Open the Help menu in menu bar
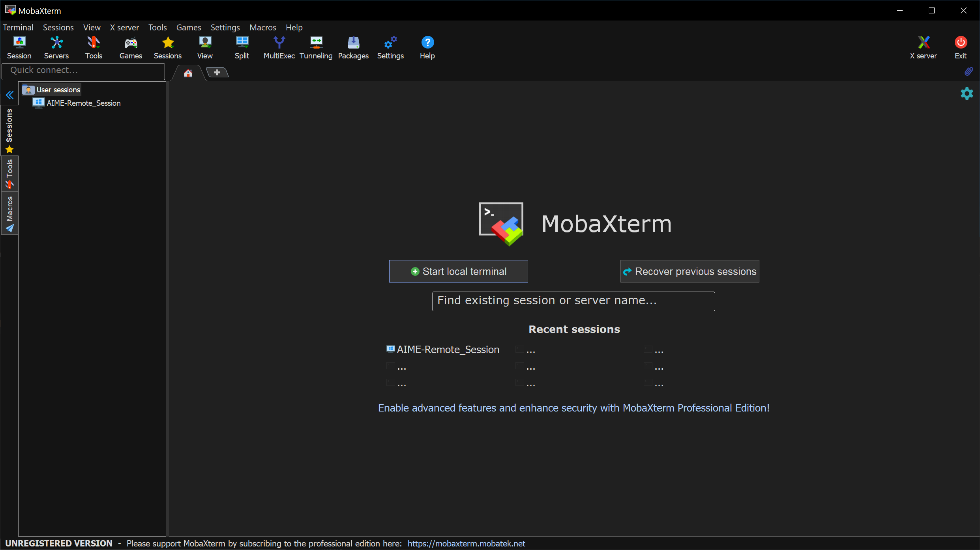This screenshot has height=550, width=980. click(294, 27)
